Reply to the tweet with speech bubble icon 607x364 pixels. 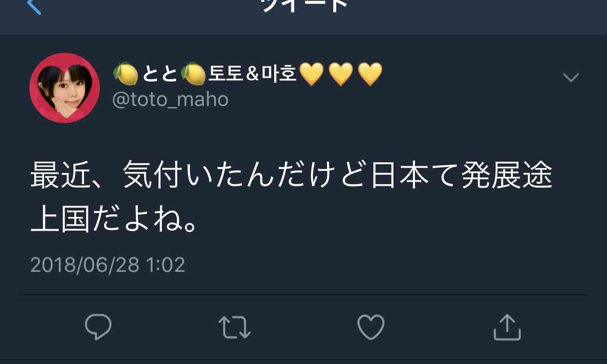tap(98, 327)
